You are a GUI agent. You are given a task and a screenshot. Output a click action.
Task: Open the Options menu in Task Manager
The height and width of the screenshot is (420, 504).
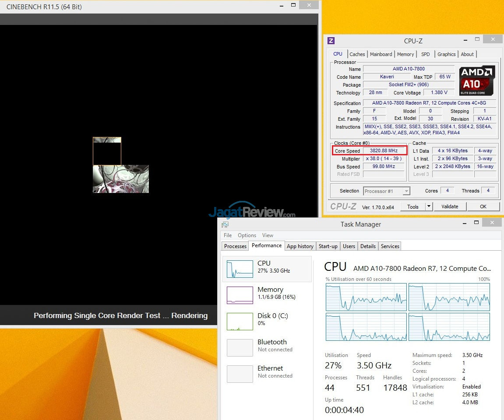[247, 235]
